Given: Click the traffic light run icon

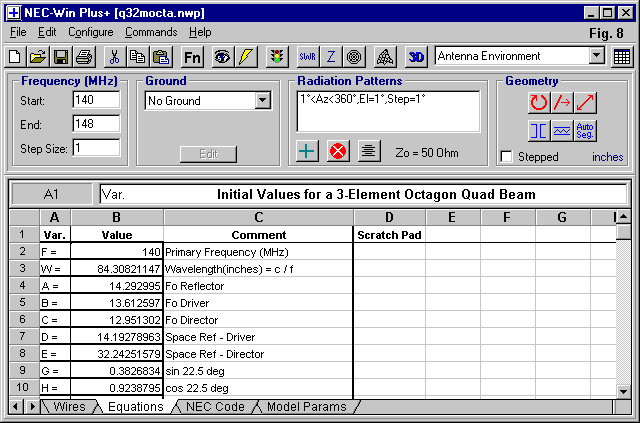Looking at the screenshot, I should [x=277, y=56].
